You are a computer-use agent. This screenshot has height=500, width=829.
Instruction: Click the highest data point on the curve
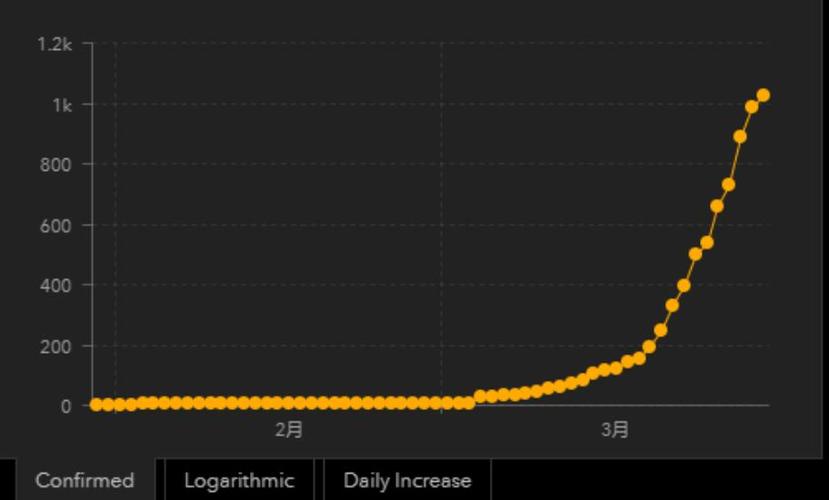tap(763, 96)
